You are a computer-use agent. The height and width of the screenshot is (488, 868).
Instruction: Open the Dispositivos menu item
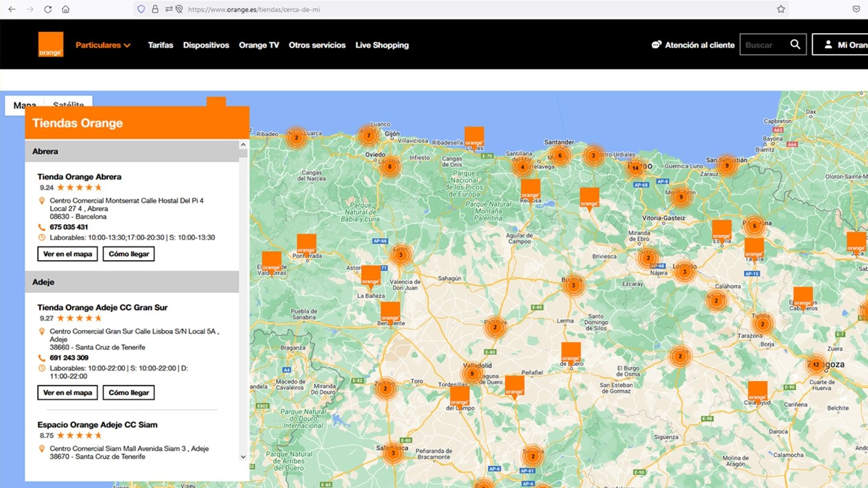pyautogui.click(x=206, y=45)
